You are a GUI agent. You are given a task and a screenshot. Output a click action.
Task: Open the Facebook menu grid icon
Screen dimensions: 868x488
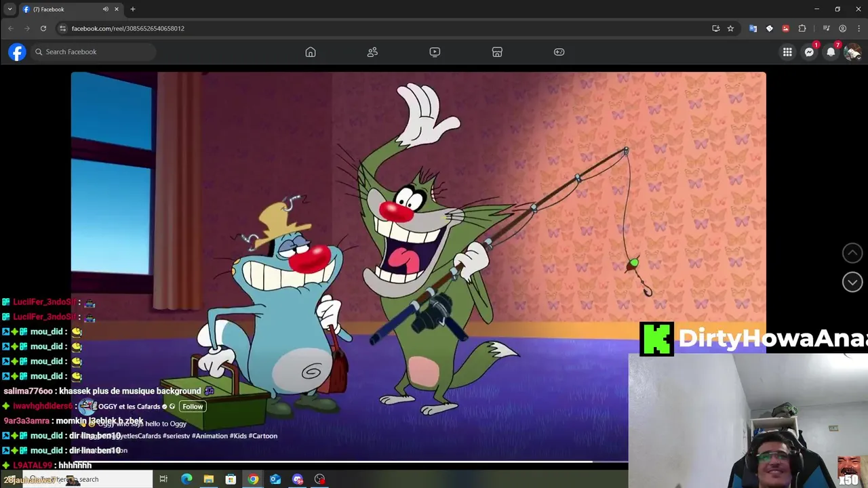pyautogui.click(x=787, y=52)
